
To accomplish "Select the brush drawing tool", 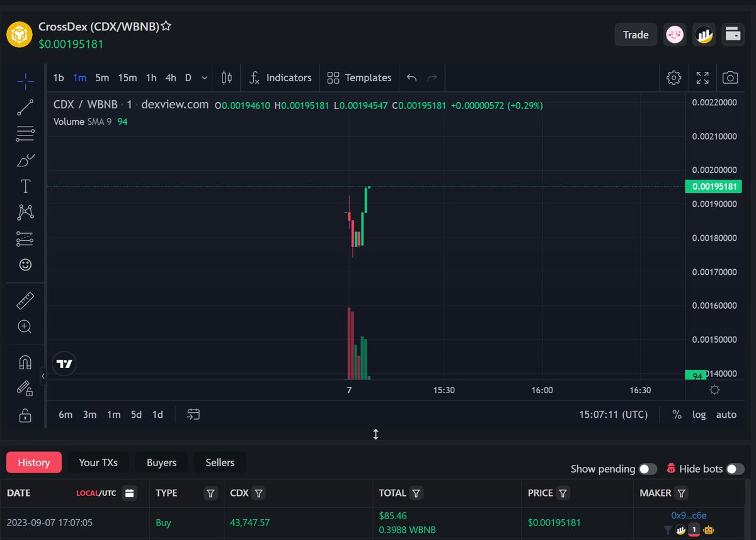I will pyautogui.click(x=25, y=160).
